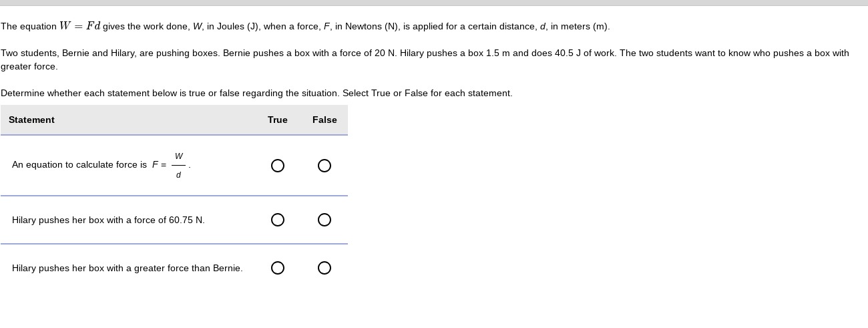868x328 pixels.
Task: Click the Statement column header
Action: pos(31,120)
